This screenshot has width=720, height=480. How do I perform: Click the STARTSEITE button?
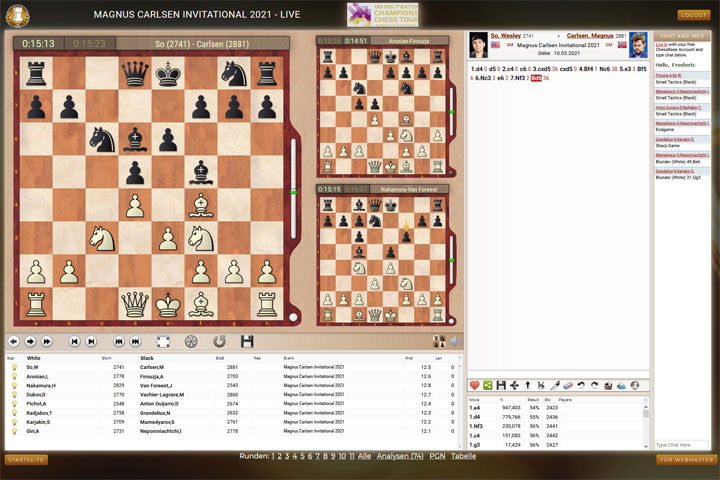[26, 460]
